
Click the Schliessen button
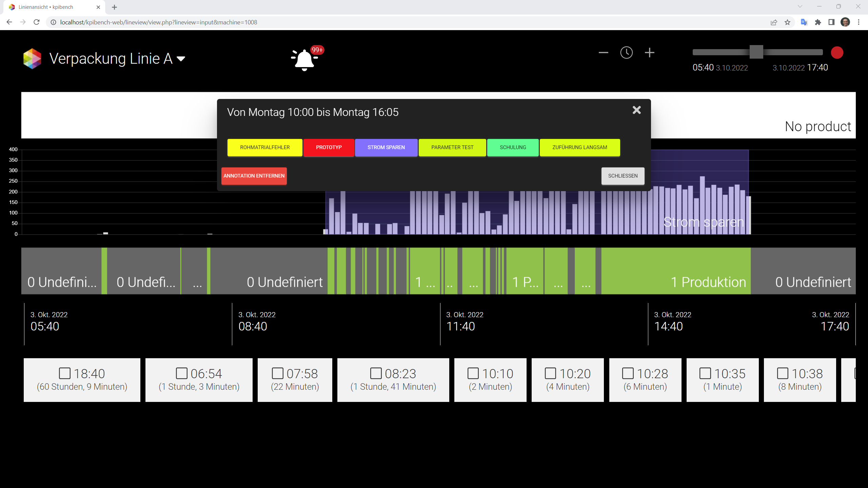[623, 176]
